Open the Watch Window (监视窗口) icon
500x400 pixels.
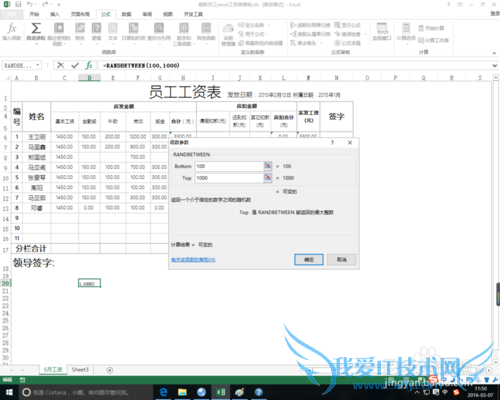pos(382,28)
